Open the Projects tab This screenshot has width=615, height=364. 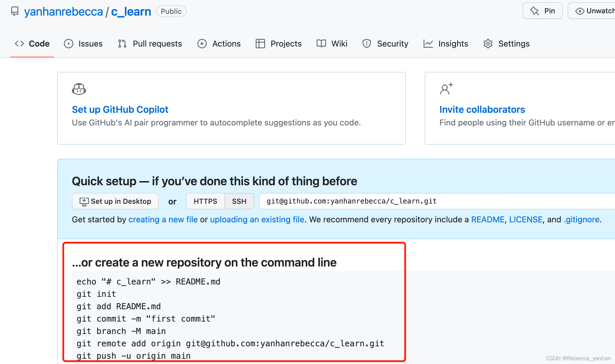279,44
